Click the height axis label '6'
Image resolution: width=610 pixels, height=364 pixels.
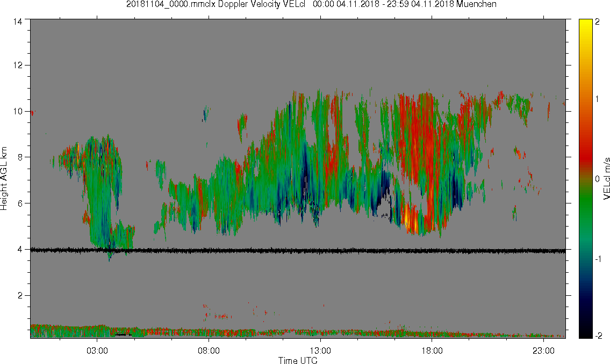point(20,203)
